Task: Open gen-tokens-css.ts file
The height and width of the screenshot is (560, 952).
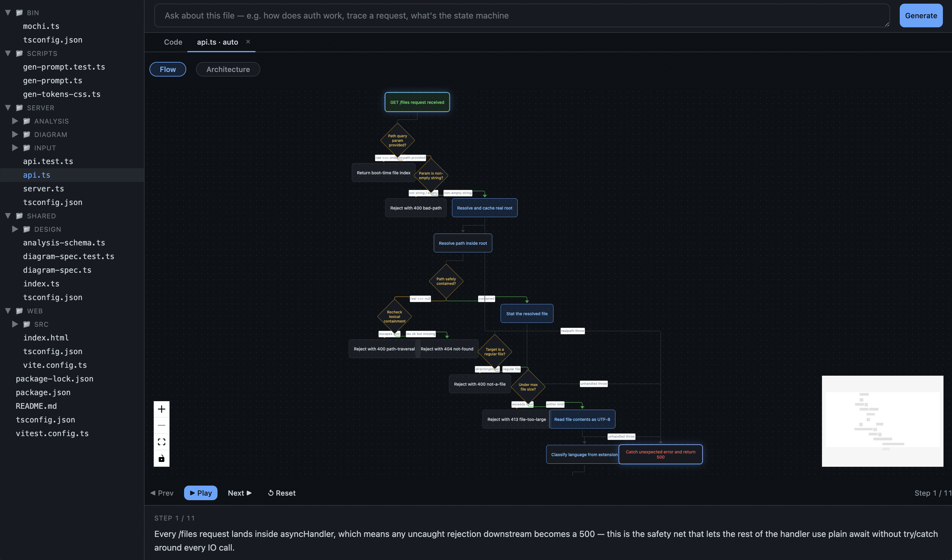Action: 62,94
